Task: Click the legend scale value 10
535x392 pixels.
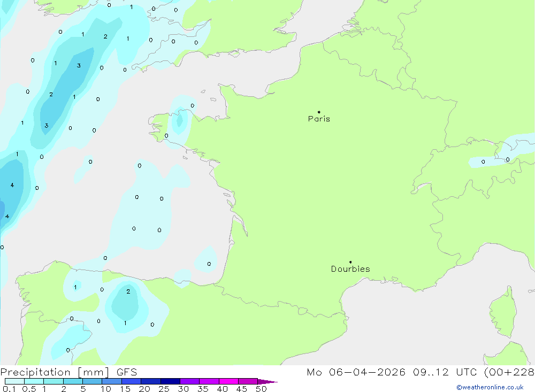Action: pos(106,389)
